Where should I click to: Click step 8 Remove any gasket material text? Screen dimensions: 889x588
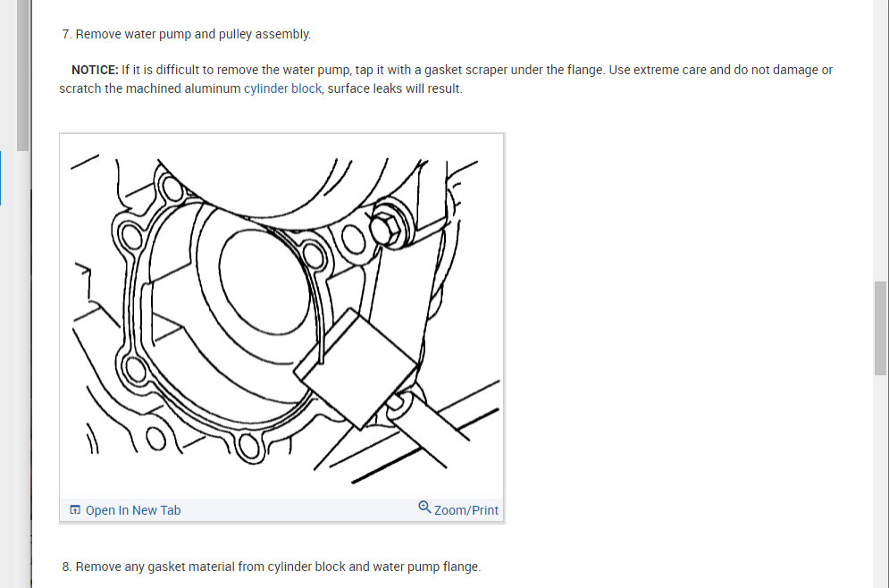coord(272,567)
